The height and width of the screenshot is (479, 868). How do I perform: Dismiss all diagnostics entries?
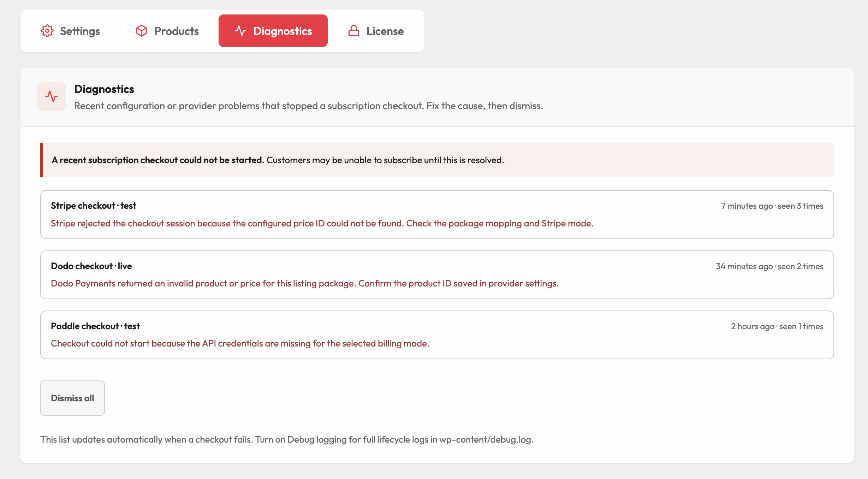pyautogui.click(x=72, y=398)
